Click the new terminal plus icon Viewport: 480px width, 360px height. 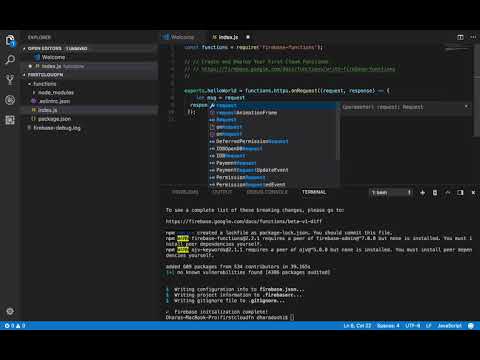tap(422, 192)
